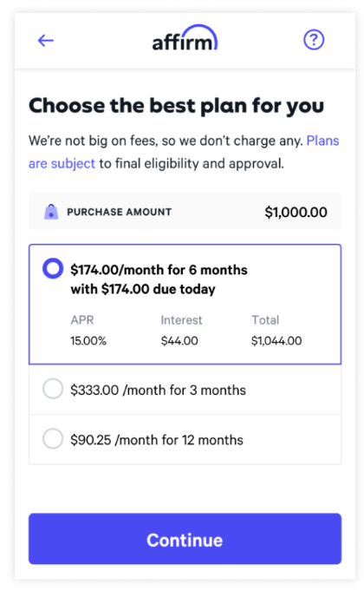Click the 'Choose the best plan for you' heading
The height and width of the screenshot is (591, 364).
(176, 106)
